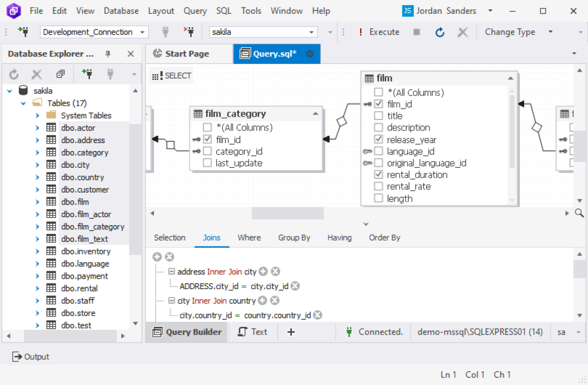Click the Execute button with red exclamation icon
588x385 pixels.
tap(378, 32)
